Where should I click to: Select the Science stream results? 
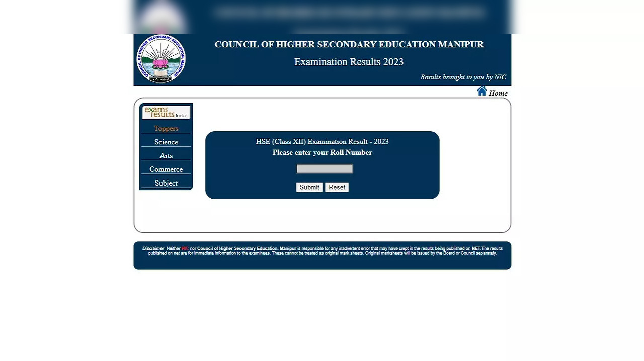(166, 142)
